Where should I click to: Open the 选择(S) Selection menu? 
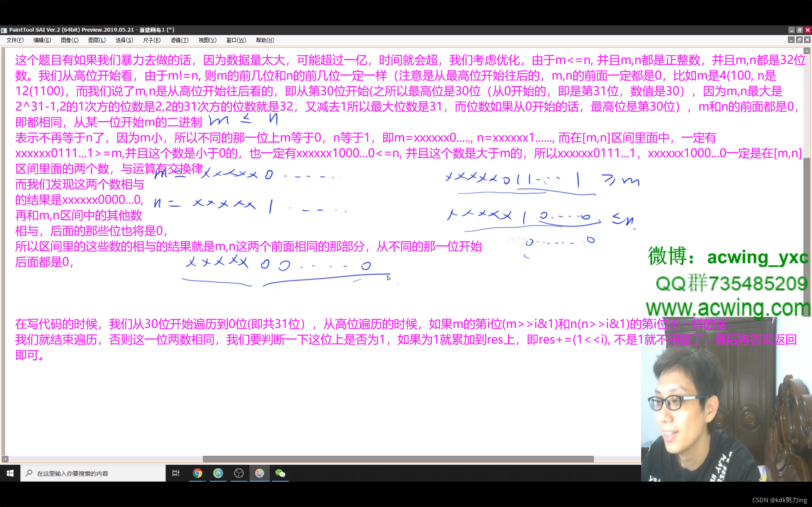pyautogui.click(x=124, y=40)
